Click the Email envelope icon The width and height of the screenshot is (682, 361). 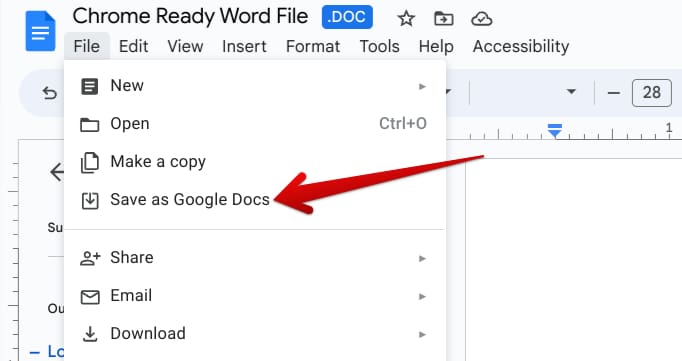[90, 297]
